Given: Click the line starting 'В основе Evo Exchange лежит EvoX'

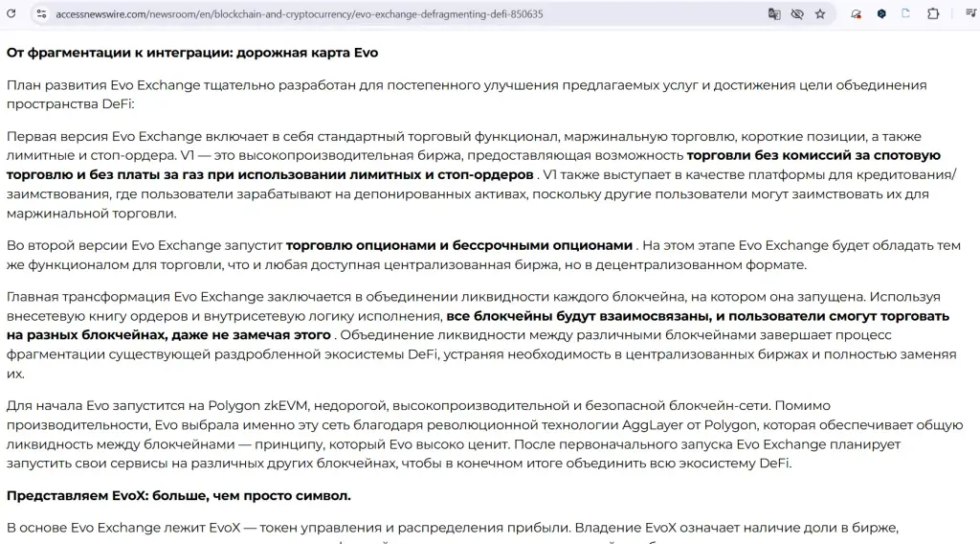Looking at the screenshot, I should tap(453, 528).
